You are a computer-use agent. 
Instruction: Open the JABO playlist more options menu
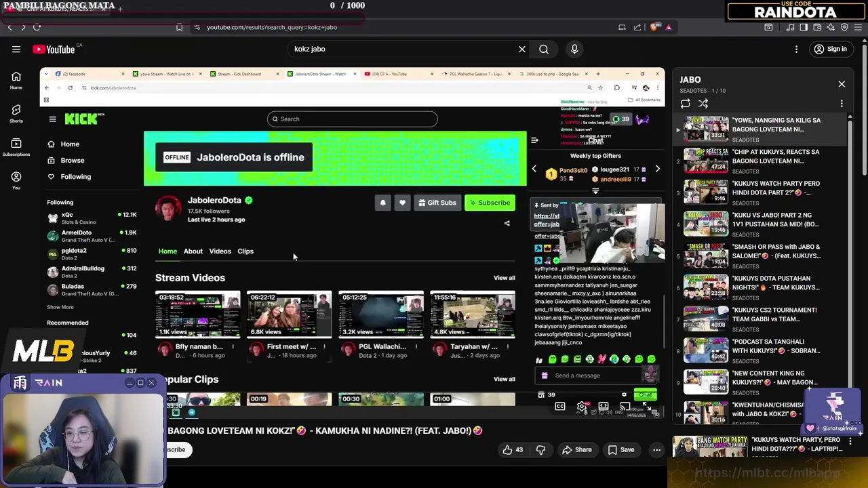[842, 104]
